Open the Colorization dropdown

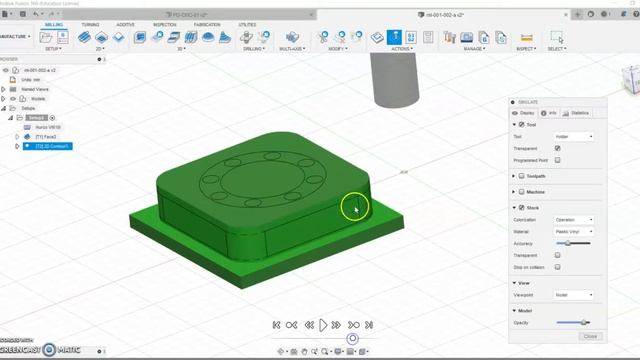tap(573, 220)
